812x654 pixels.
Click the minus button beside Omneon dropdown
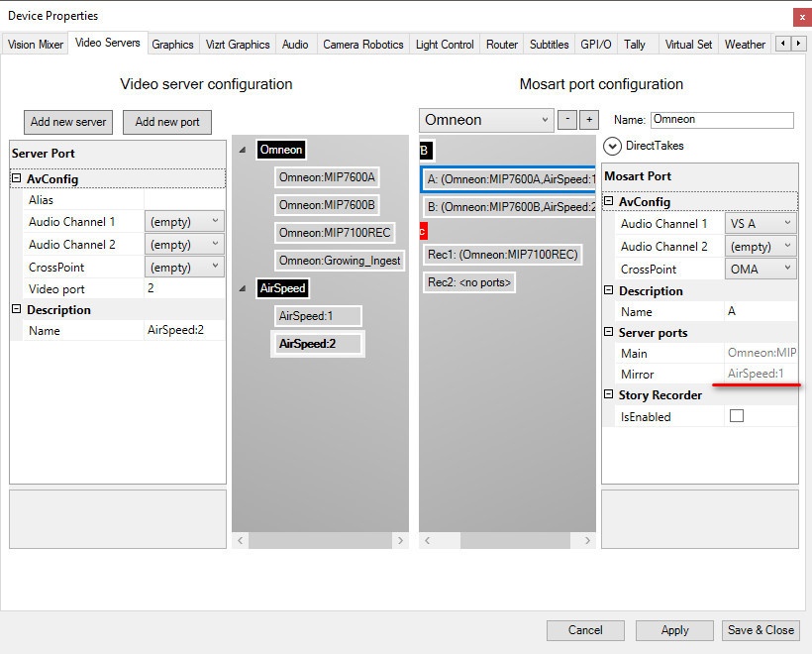[567, 120]
